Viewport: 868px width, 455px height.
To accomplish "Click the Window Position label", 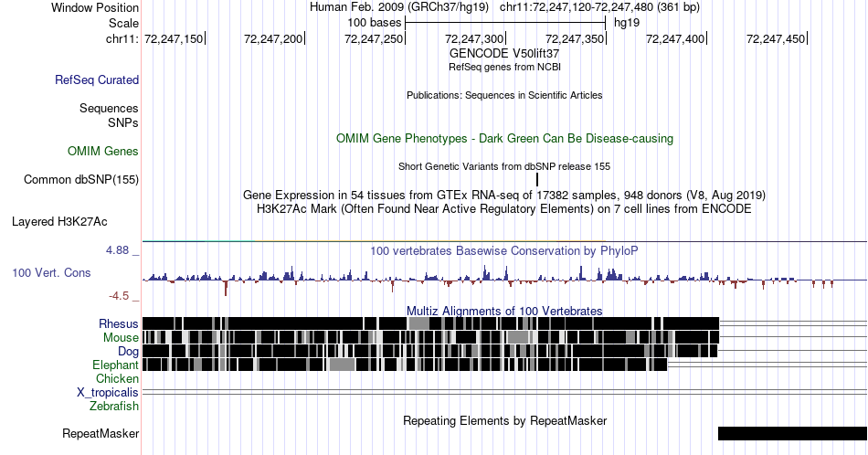I will tap(95, 7).
